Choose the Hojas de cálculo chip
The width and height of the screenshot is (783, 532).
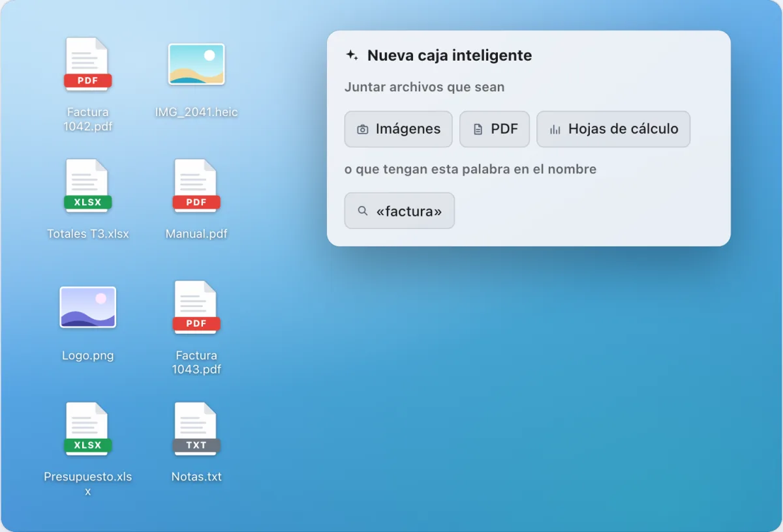point(613,129)
